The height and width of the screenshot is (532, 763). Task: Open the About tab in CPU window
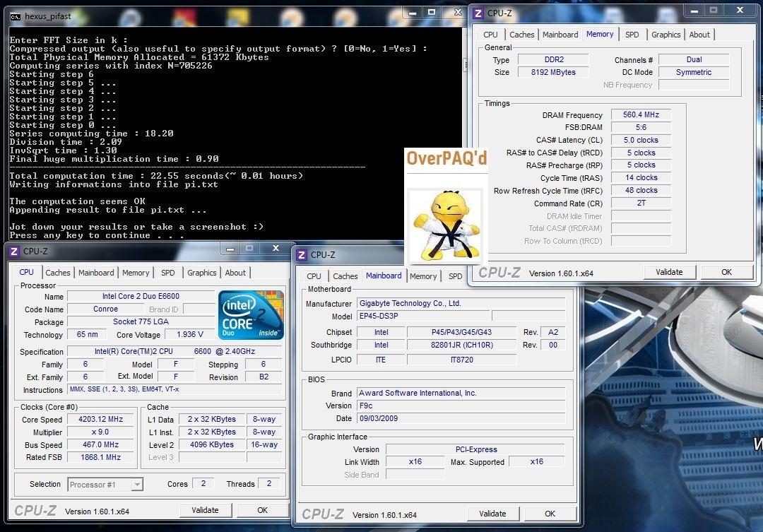pos(235,273)
